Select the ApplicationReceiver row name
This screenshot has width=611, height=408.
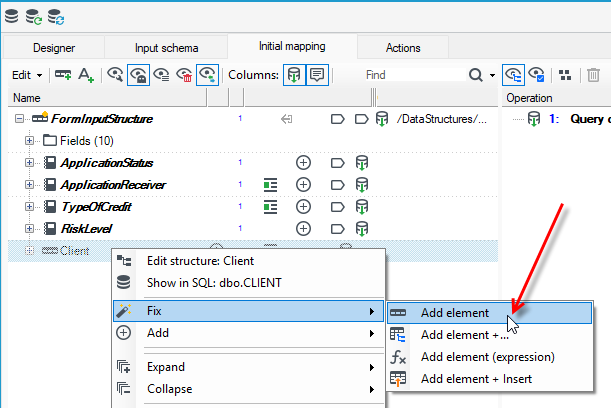(x=113, y=185)
